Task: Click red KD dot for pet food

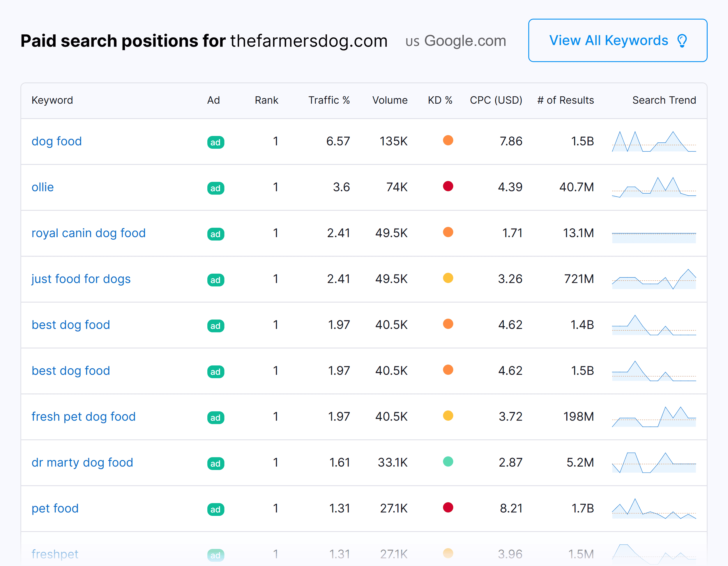Action: tap(448, 508)
